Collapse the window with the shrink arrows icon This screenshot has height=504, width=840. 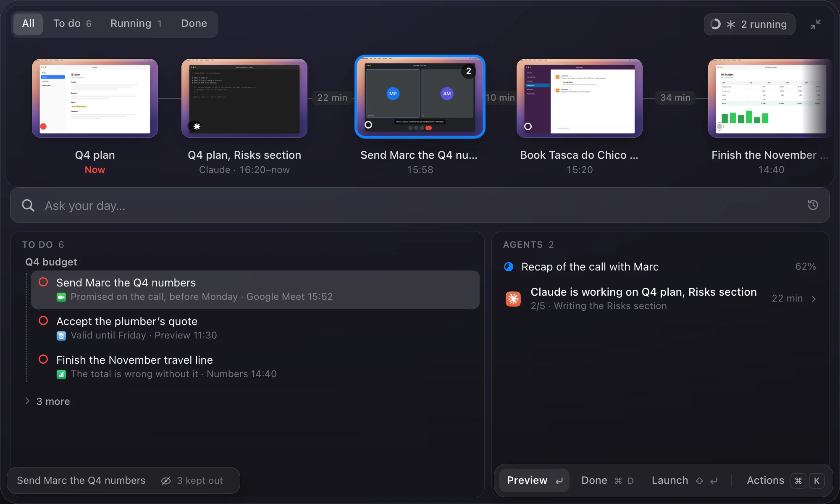coord(816,24)
